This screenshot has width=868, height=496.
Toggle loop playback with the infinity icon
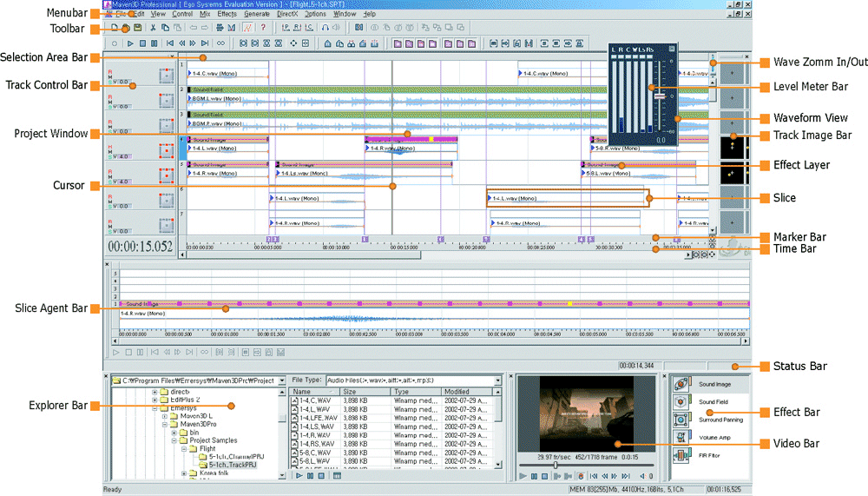click(220, 43)
